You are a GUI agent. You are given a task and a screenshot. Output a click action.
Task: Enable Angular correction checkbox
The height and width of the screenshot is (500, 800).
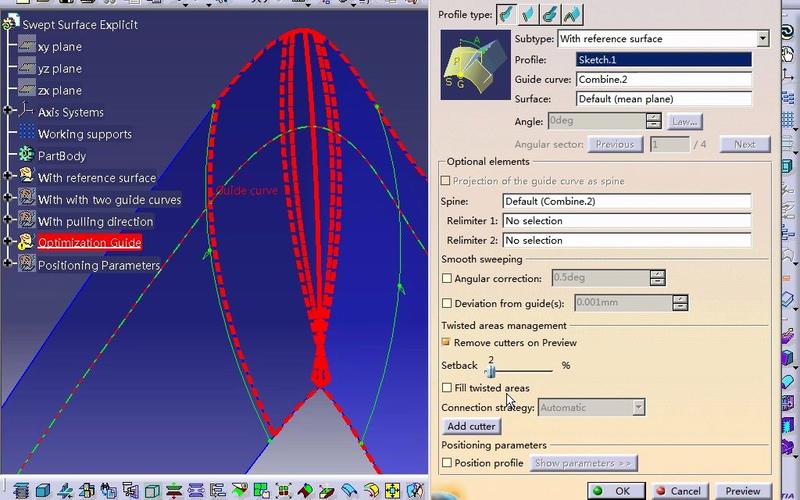pos(447,278)
